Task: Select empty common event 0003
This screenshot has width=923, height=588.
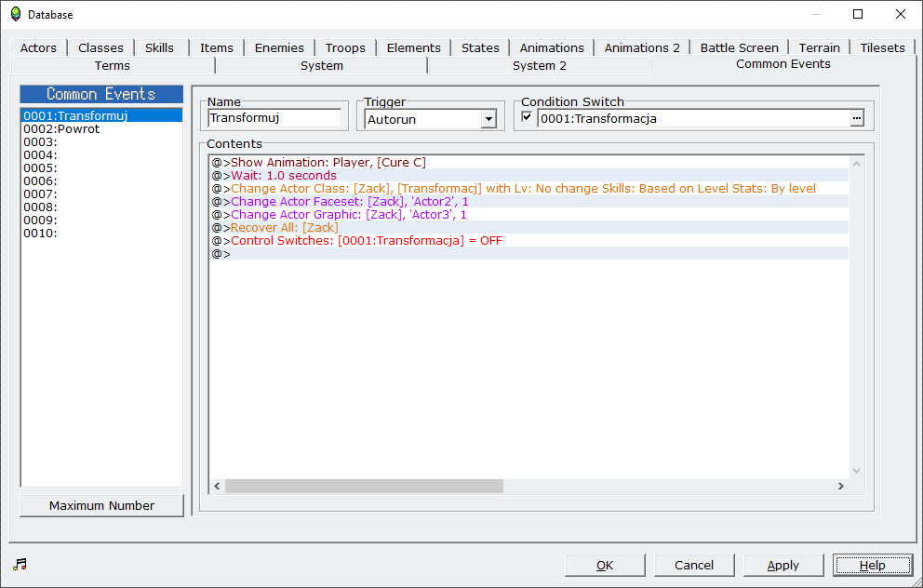Action: tap(101, 141)
